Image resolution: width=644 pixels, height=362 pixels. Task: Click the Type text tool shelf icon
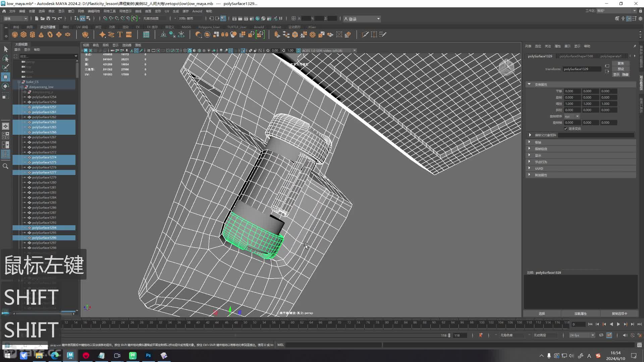[120, 35]
